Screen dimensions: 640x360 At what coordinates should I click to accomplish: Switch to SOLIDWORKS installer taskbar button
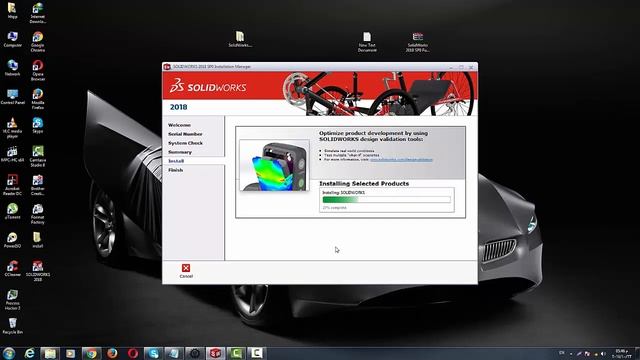click(x=216, y=353)
